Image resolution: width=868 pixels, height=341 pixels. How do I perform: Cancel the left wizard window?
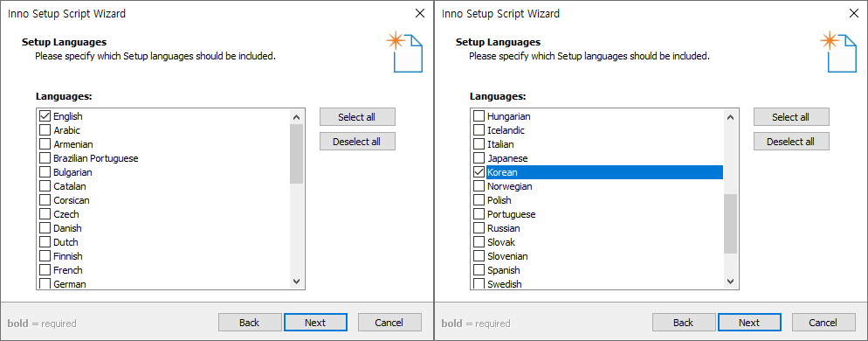click(x=389, y=322)
